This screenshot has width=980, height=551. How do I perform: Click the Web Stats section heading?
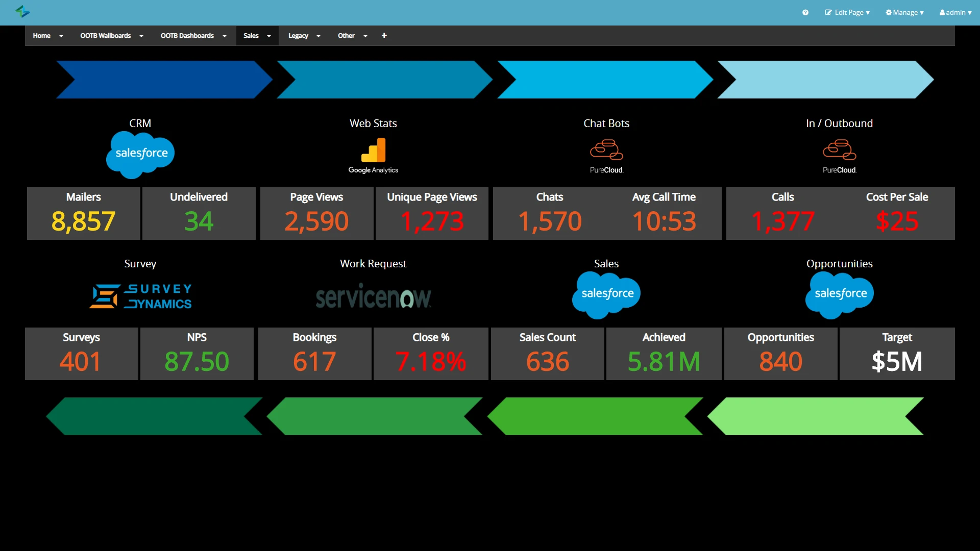click(x=373, y=123)
